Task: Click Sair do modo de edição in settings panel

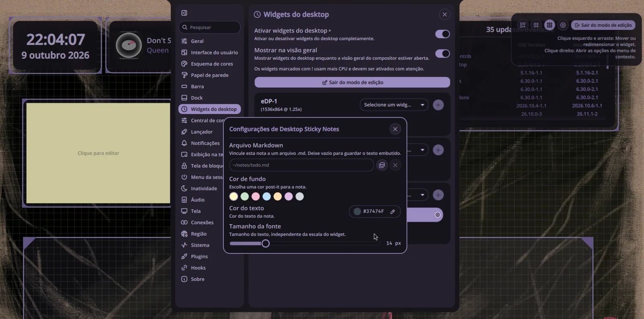Action: [x=352, y=82]
